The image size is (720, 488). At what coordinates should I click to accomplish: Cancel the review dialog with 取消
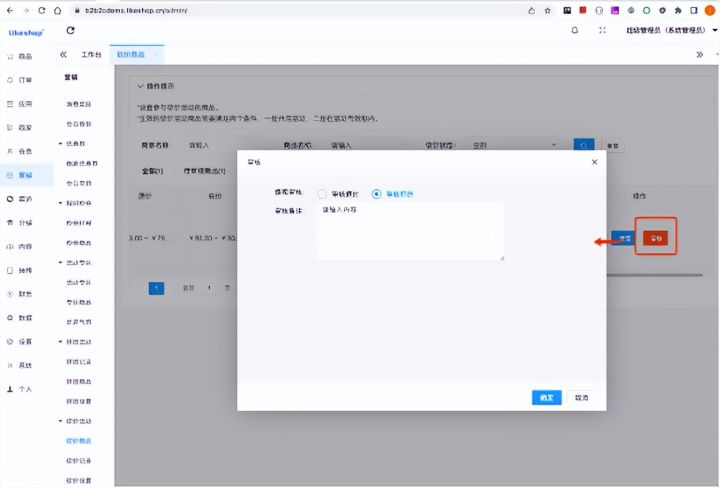click(x=581, y=398)
